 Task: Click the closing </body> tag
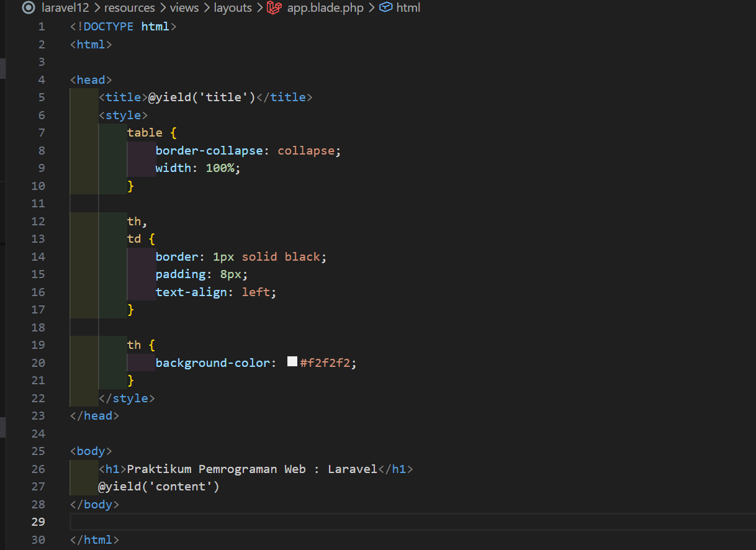(x=94, y=505)
